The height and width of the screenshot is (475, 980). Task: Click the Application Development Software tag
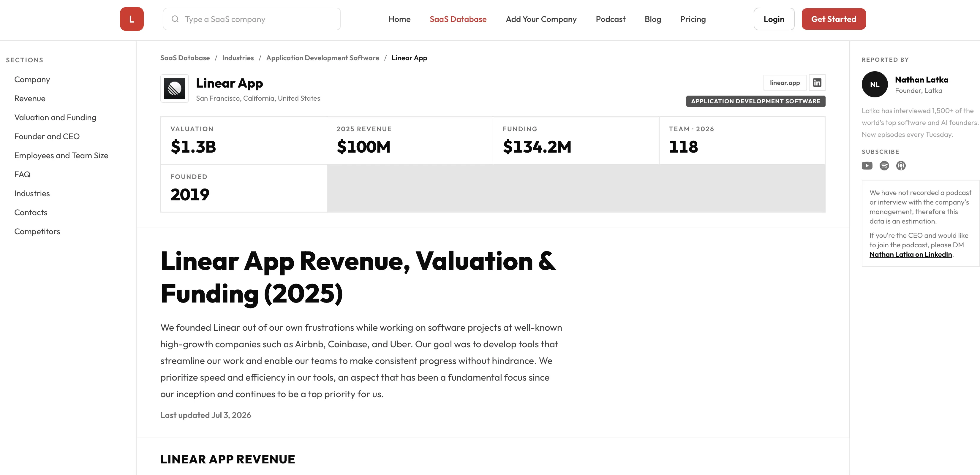755,101
